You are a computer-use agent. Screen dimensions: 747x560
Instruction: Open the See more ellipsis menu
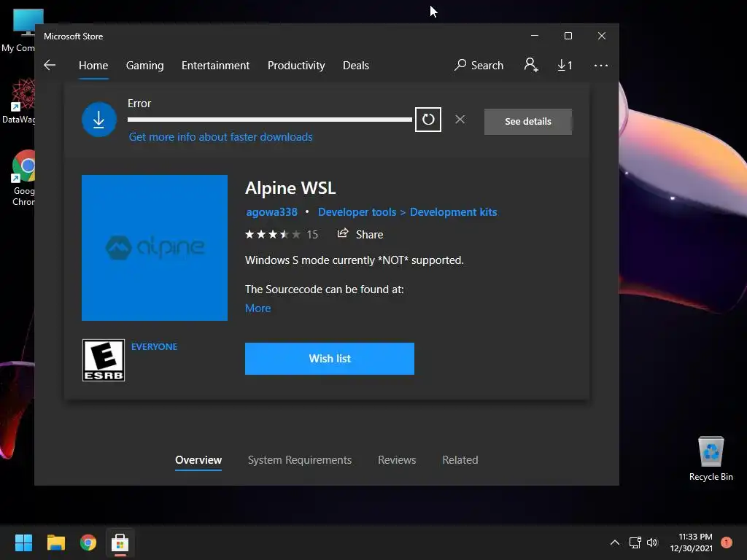(601, 65)
